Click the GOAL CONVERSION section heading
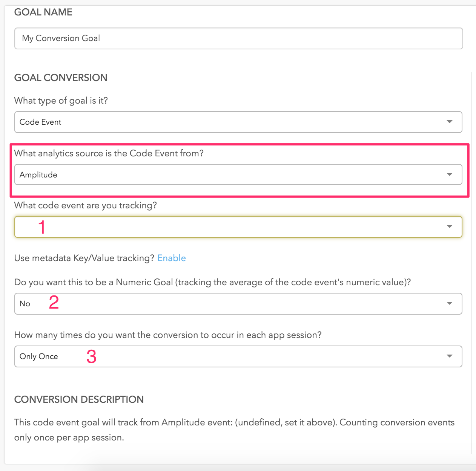 pos(61,78)
